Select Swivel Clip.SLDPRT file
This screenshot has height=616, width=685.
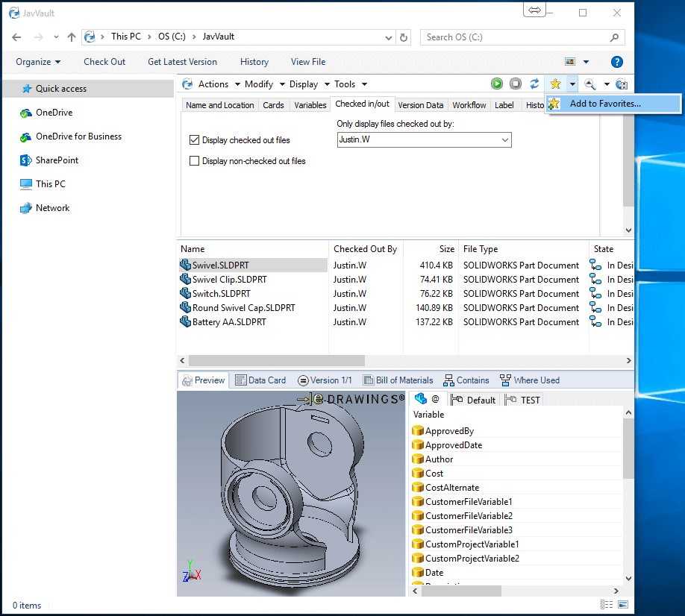tap(229, 280)
